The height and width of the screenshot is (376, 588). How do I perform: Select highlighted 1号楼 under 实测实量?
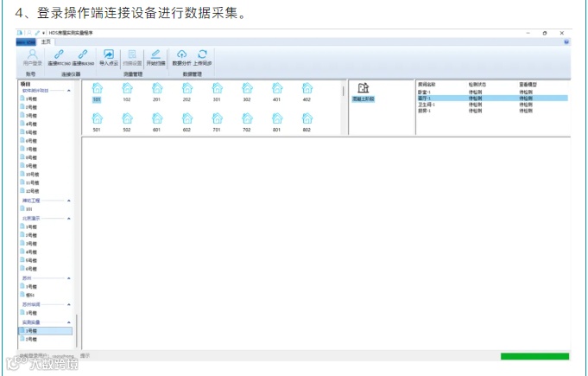(46, 330)
